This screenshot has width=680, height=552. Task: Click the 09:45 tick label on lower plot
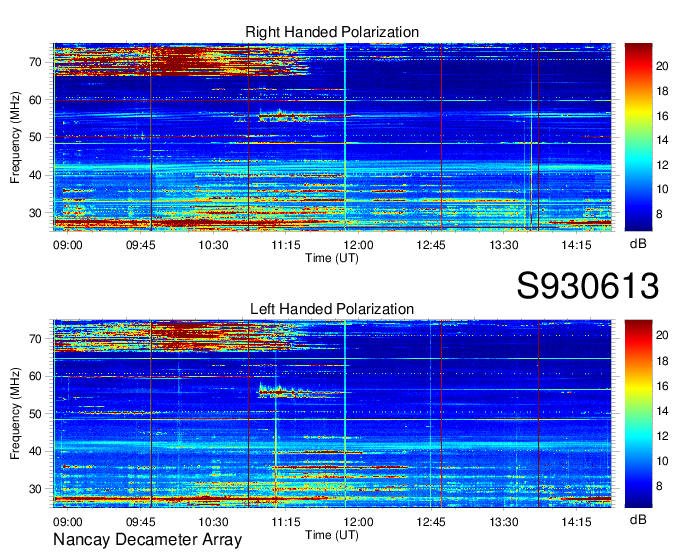(x=141, y=522)
